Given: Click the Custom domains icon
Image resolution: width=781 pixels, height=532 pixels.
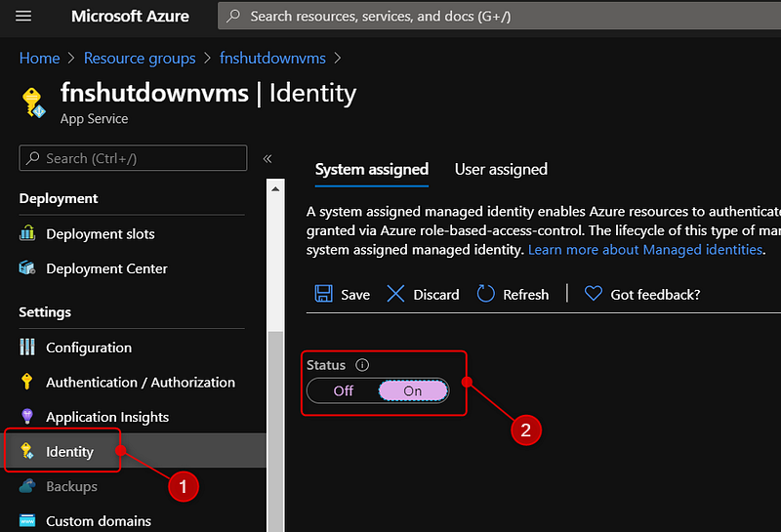Looking at the screenshot, I should pos(27,521).
